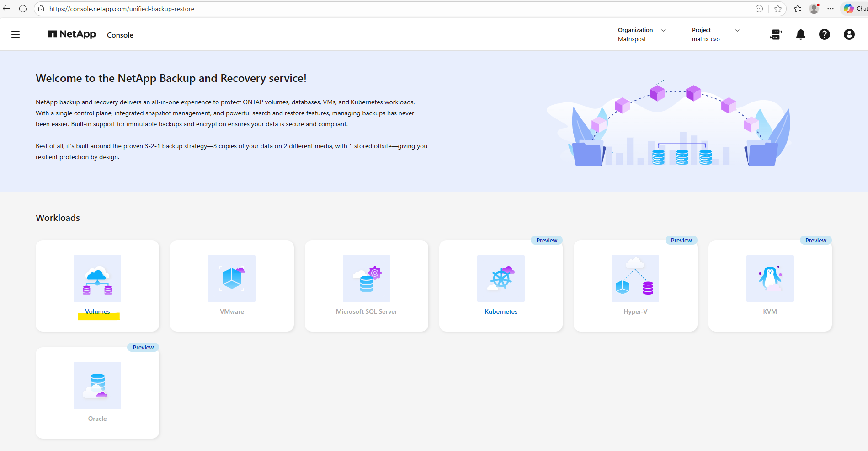
Task: Click the welcome banner heading
Action: pyautogui.click(x=171, y=78)
